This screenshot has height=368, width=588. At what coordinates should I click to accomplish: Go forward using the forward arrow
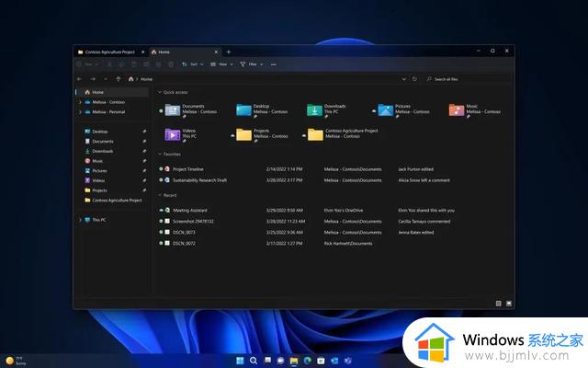(x=93, y=79)
